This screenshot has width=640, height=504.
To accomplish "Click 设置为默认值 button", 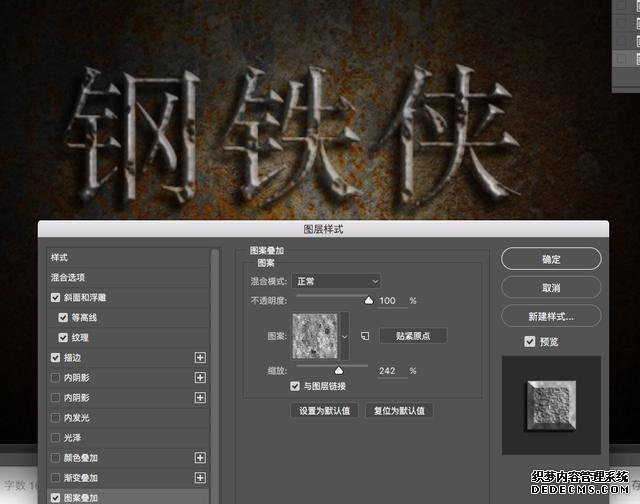I will click(x=324, y=411).
